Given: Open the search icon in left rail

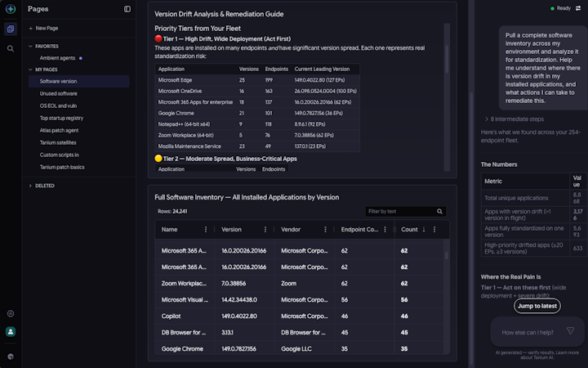Looking at the screenshot, I should pyautogui.click(x=11, y=49).
